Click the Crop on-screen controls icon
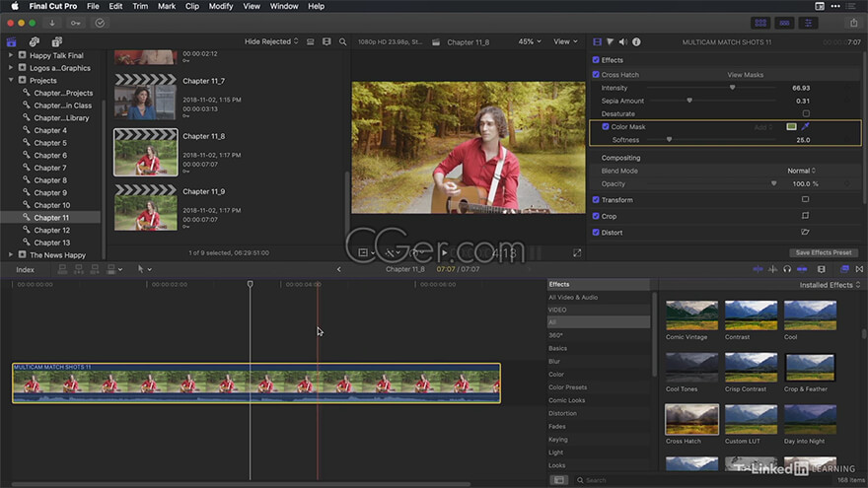This screenshot has height=488, width=868. click(x=806, y=216)
